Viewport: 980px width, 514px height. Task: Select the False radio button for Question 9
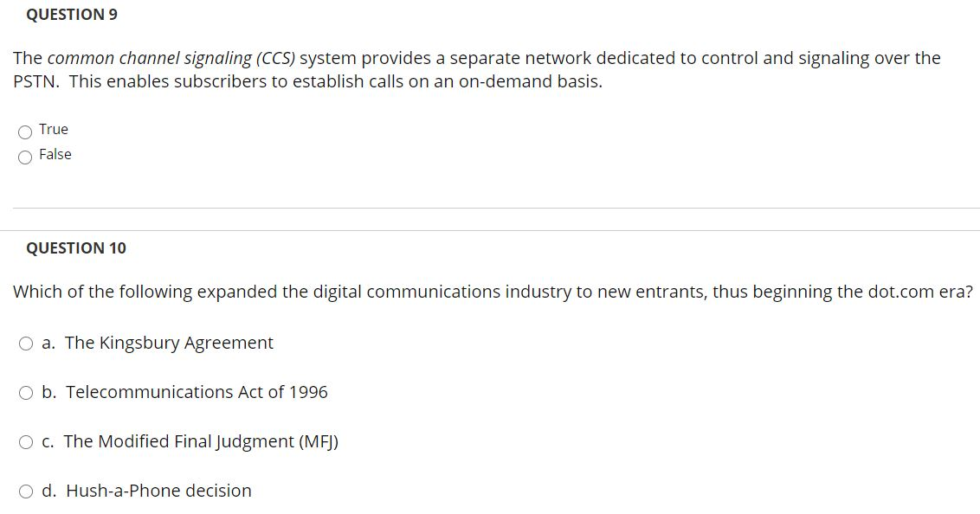click(25, 157)
